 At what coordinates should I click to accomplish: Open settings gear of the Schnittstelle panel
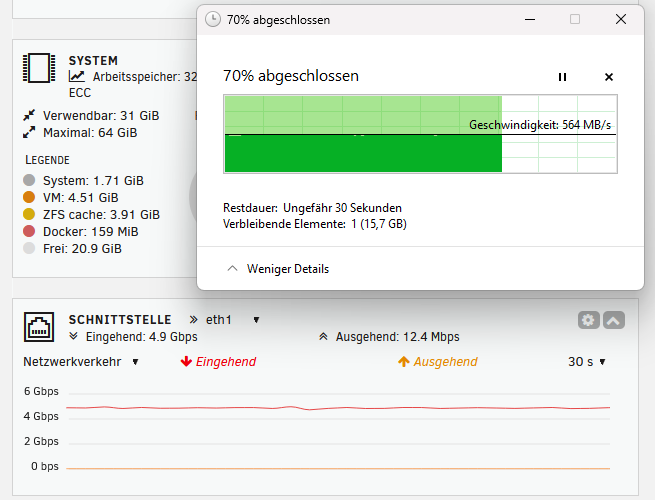click(x=589, y=320)
